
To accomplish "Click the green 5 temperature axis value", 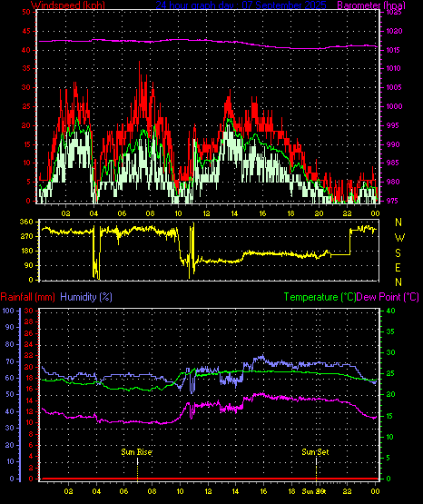I will pyautogui.click(x=389, y=458).
